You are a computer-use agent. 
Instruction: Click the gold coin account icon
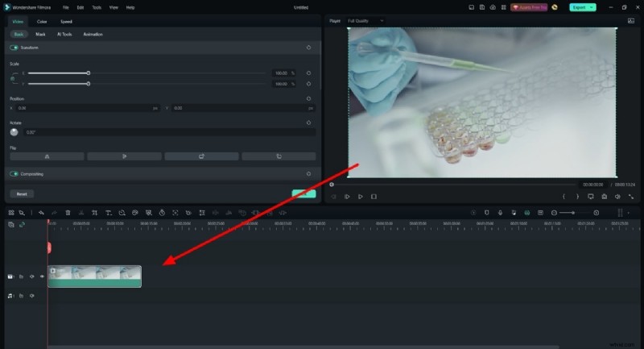click(x=555, y=7)
